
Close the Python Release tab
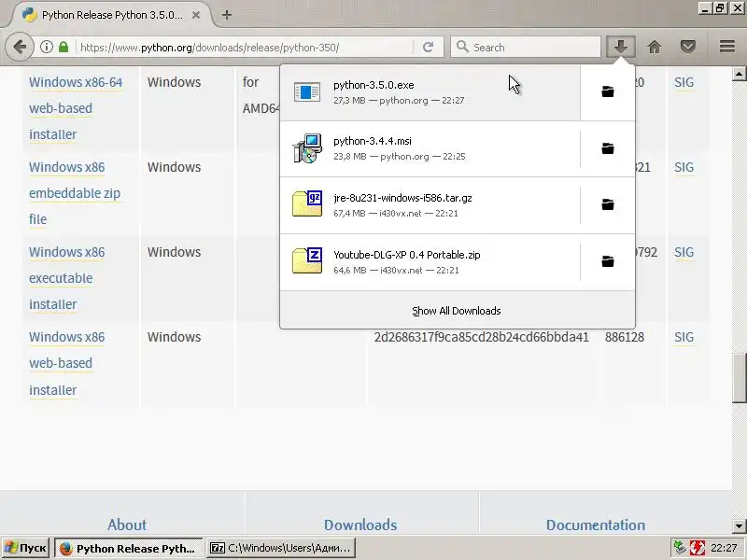pyautogui.click(x=196, y=15)
